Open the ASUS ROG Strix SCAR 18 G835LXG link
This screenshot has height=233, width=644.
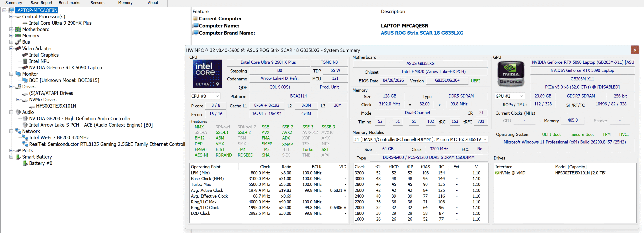(422, 33)
